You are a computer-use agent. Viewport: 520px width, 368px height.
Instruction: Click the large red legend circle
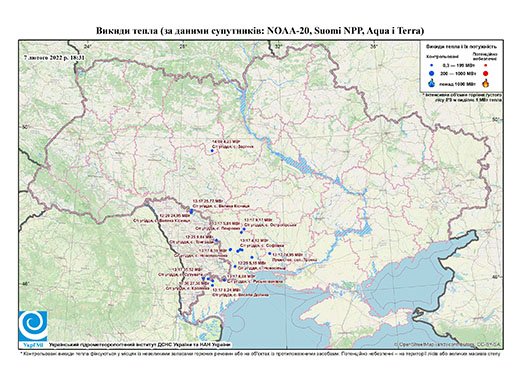(x=486, y=74)
